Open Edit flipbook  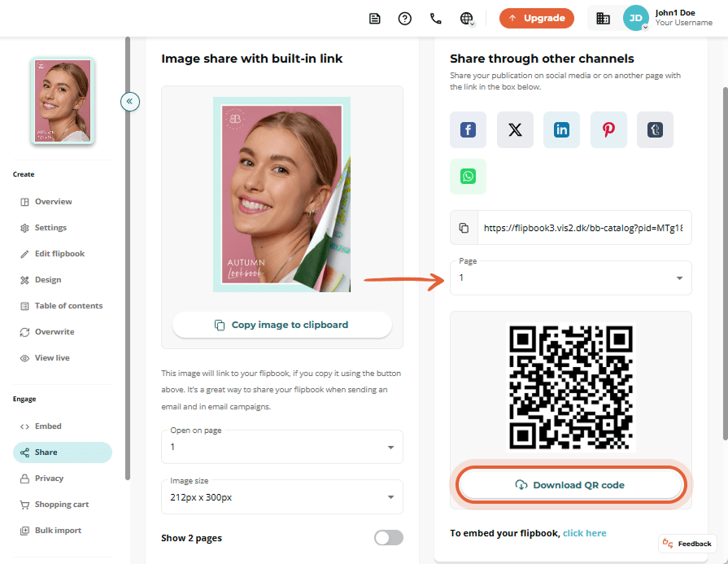[x=62, y=254]
